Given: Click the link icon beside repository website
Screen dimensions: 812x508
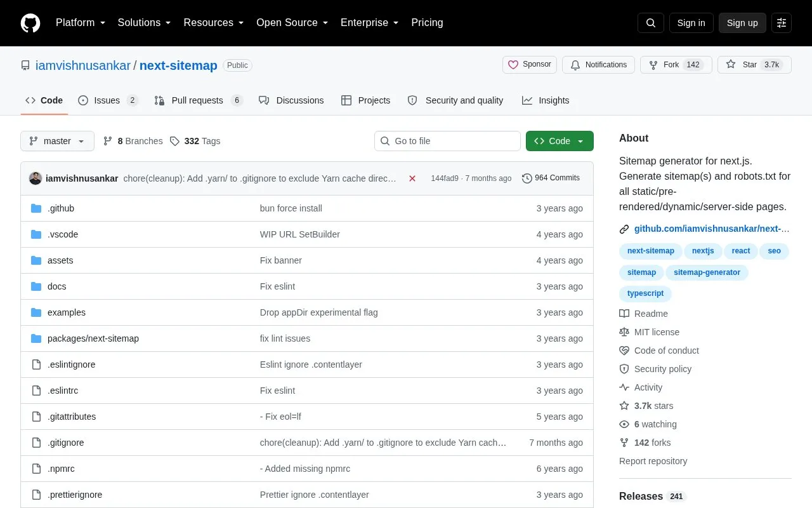Looking at the screenshot, I should click(624, 229).
